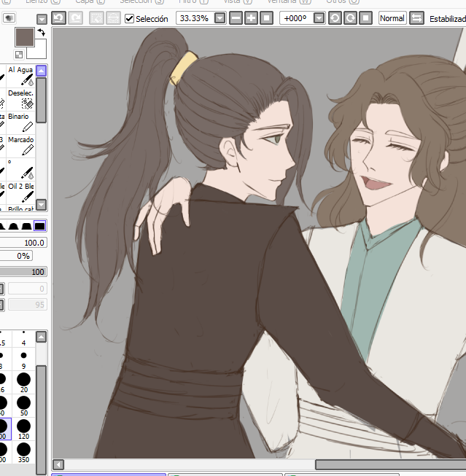This screenshot has height=476, width=466.
Task: Click the tool list down arrow
Action: click(42, 205)
